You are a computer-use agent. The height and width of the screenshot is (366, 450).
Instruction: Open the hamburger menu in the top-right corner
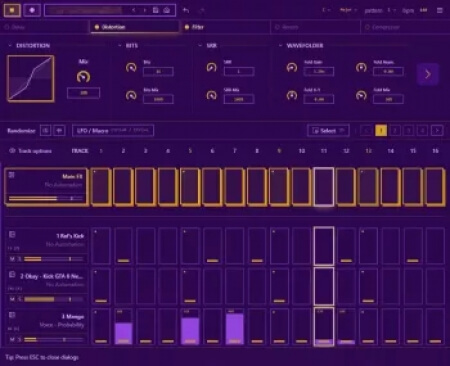pyautogui.click(x=440, y=10)
